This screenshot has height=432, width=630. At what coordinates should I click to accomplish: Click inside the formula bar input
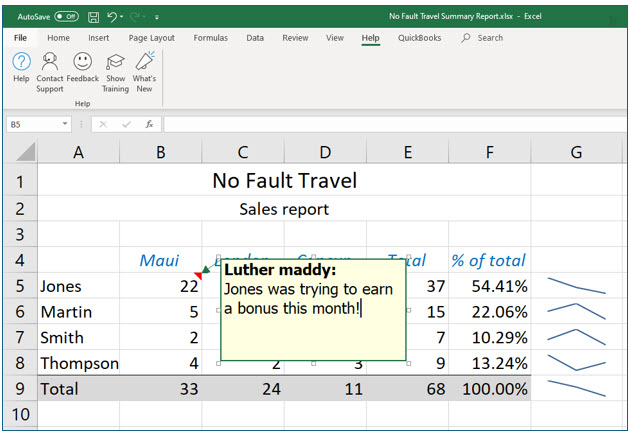(x=395, y=125)
